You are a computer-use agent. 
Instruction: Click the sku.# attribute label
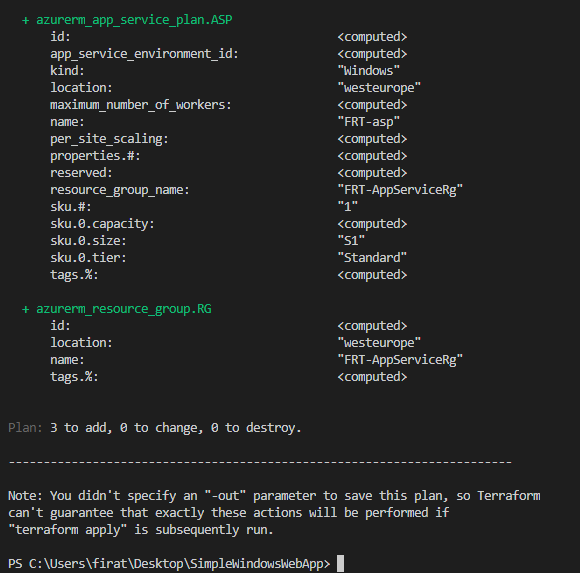[71, 207]
